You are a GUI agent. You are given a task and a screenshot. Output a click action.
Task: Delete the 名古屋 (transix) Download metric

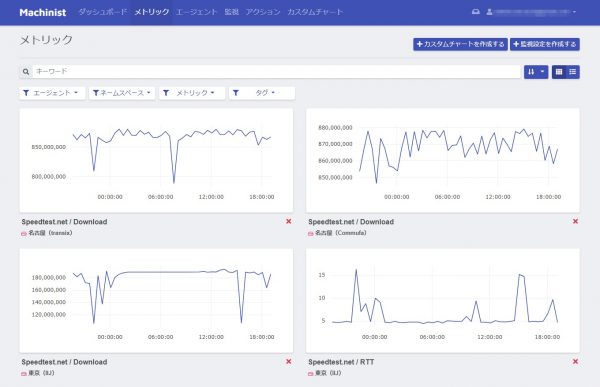(x=289, y=221)
